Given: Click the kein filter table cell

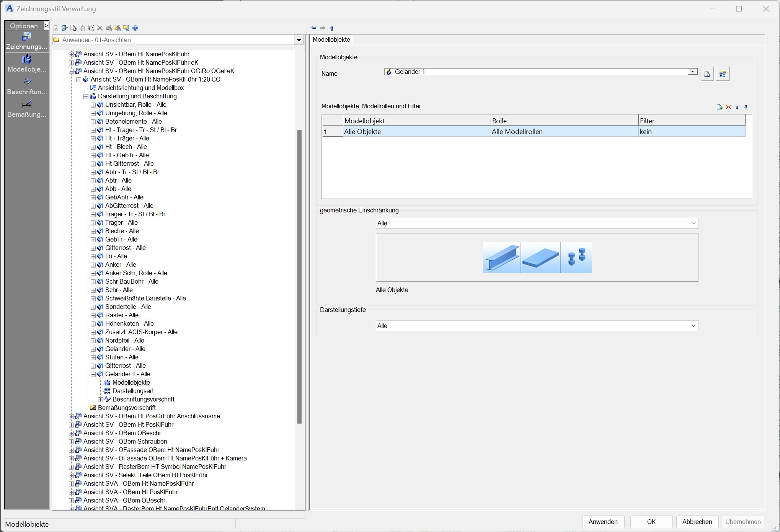Looking at the screenshot, I should tap(692, 132).
